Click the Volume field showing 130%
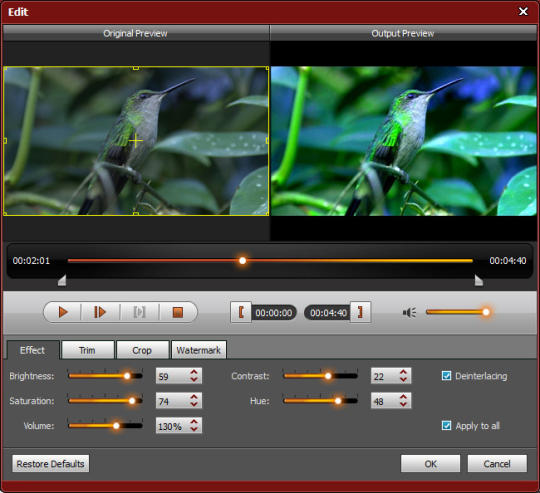Viewport: 540px width, 493px height. pyautogui.click(x=179, y=426)
